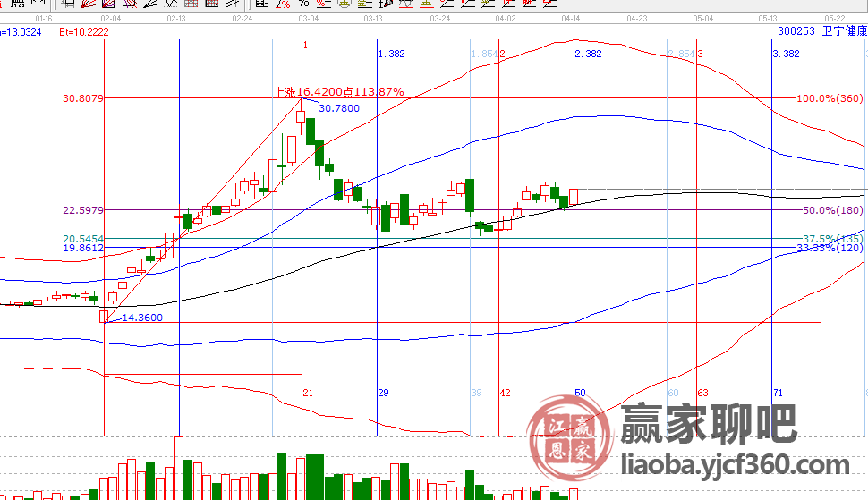
Task: Click the red cycle number 63
Action: [703, 393]
